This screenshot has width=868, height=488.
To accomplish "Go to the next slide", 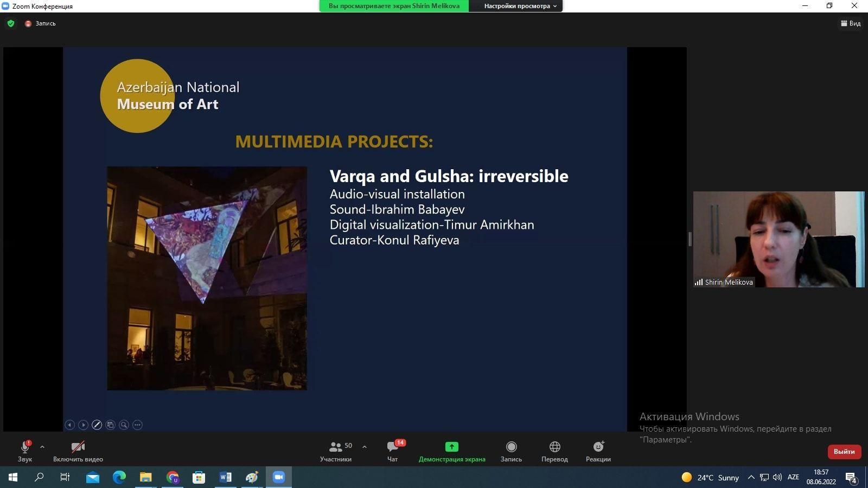I will pyautogui.click(x=83, y=425).
